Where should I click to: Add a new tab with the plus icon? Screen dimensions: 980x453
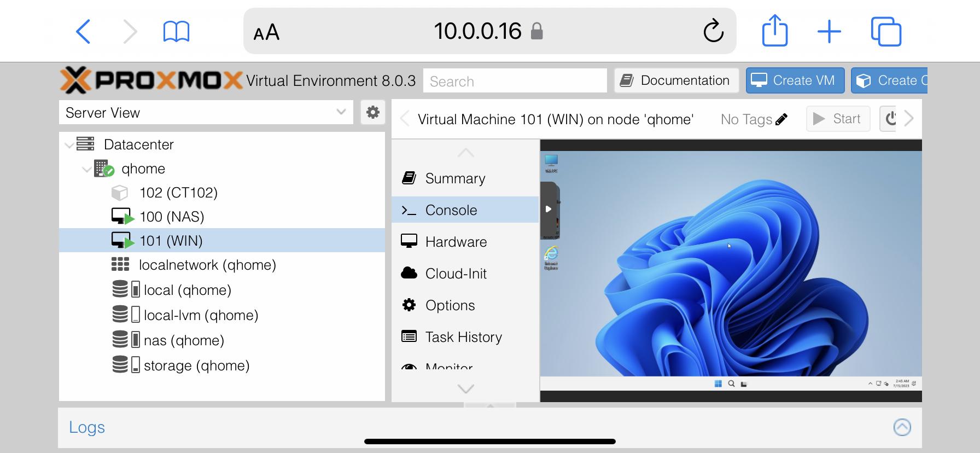tap(829, 31)
